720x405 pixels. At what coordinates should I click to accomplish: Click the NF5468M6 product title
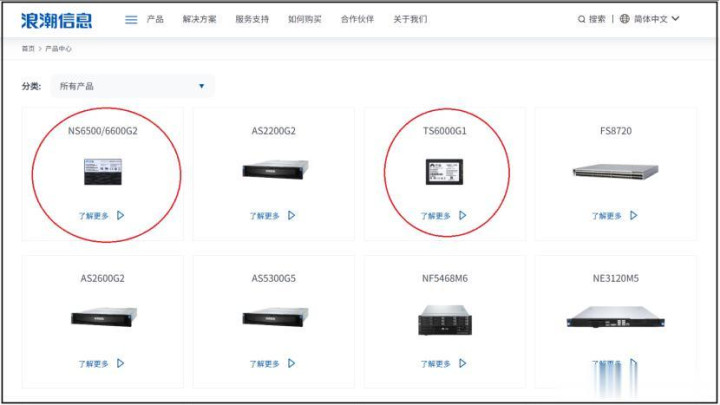444,278
